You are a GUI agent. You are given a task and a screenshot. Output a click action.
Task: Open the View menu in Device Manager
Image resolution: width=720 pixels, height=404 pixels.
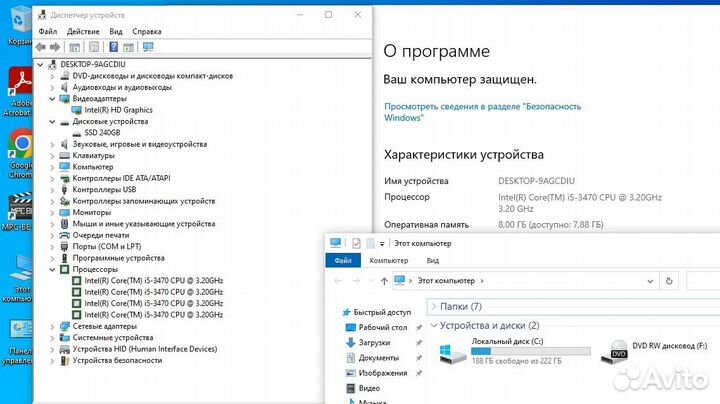[116, 31]
